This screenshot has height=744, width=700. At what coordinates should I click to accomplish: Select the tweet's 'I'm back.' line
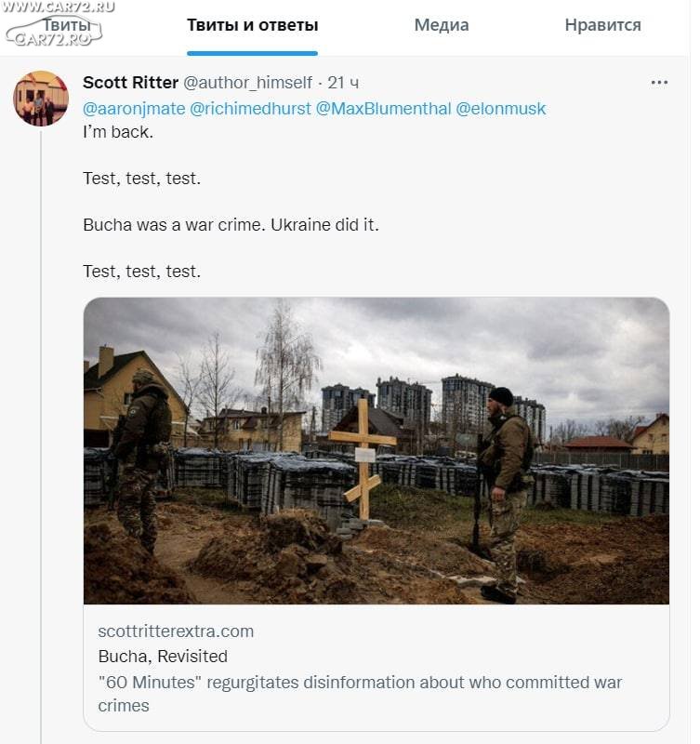point(118,132)
